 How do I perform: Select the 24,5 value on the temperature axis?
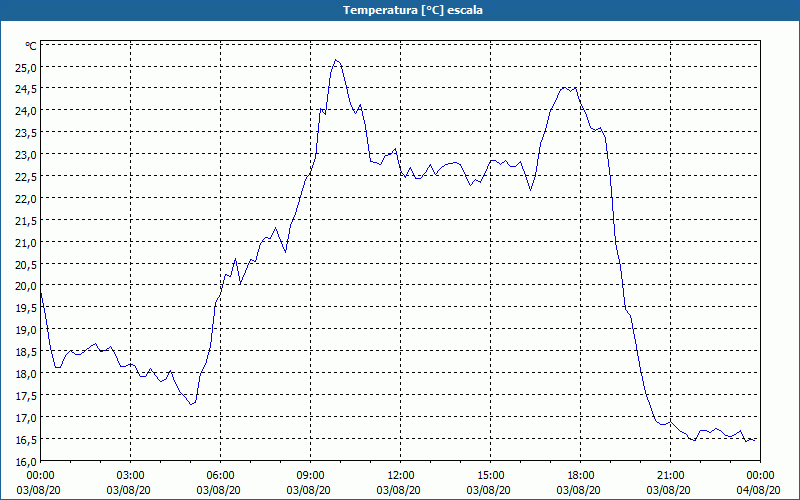tap(27, 89)
